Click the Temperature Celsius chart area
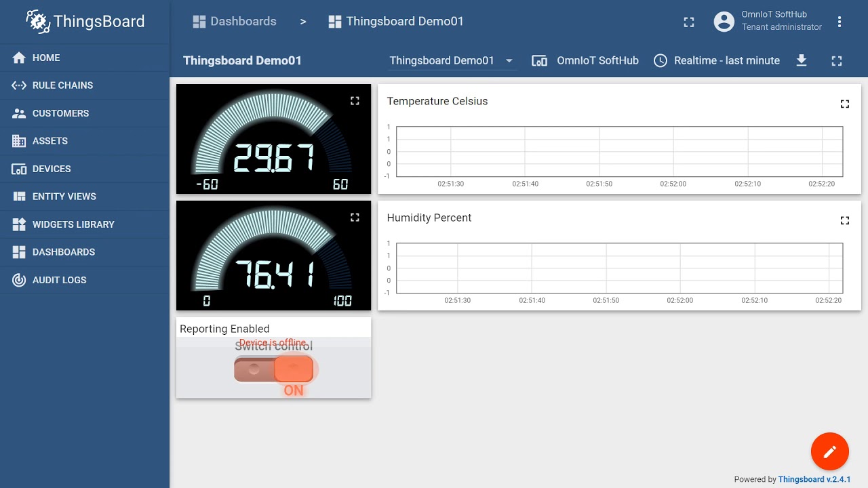Screen dimensions: 868x488 point(619,152)
